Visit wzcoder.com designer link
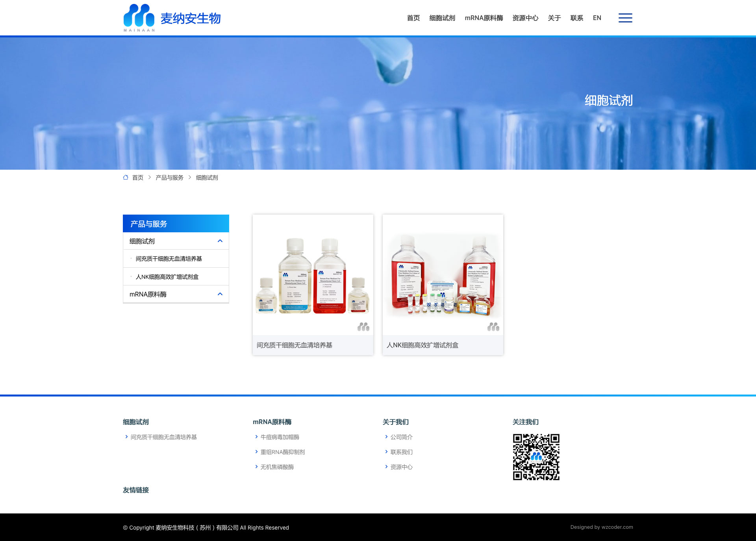This screenshot has height=541, width=756. pos(617,527)
